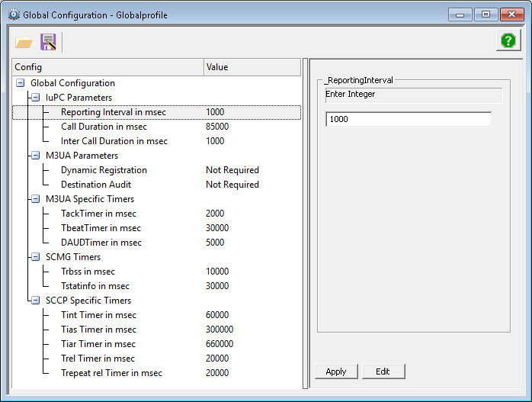Select Trel Timer in msec row
The width and height of the screenshot is (532, 402).
click(x=156, y=359)
